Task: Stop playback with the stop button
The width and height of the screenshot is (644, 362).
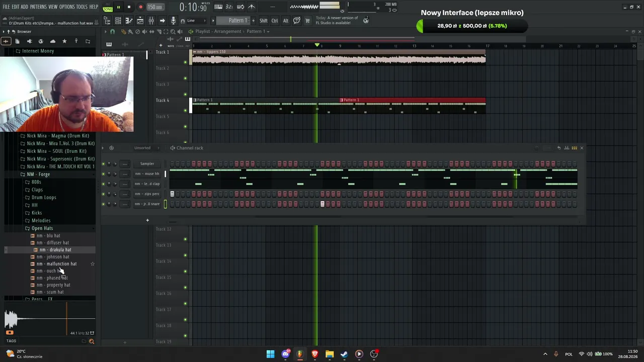Action: click(129, 7)
